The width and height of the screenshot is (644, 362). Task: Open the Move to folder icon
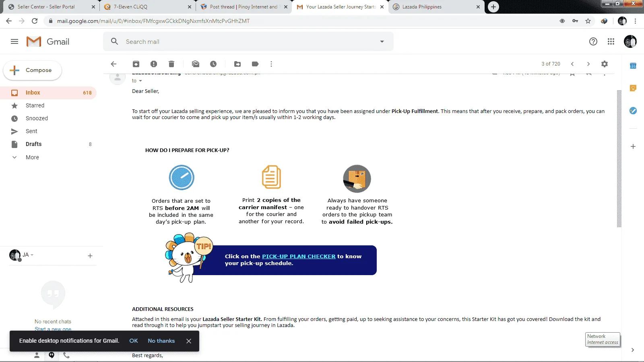237,64
